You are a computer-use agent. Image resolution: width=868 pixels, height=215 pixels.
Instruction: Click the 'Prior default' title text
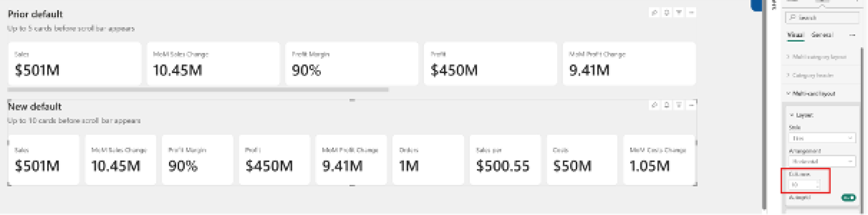point(35,14)
